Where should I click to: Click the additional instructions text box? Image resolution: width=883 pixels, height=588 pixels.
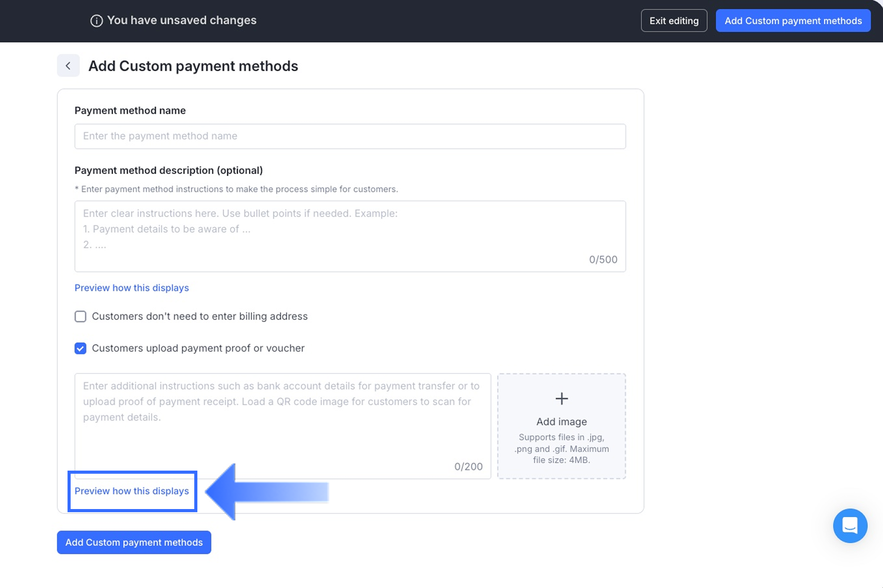(x=282, y=425)
